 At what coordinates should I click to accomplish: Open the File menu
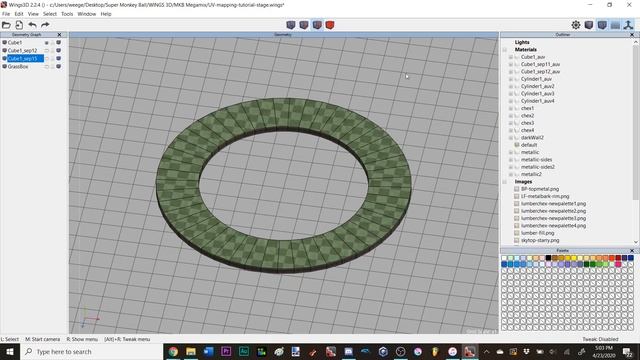tap(6, 14)
